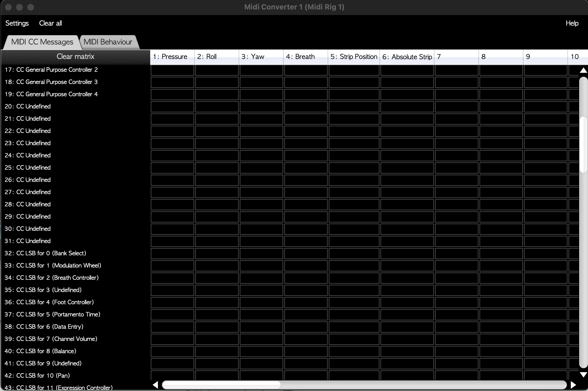Toggle cell for CC 20 under Pressure
Viewport: 588px width, 391px height.
pos(172,107)
